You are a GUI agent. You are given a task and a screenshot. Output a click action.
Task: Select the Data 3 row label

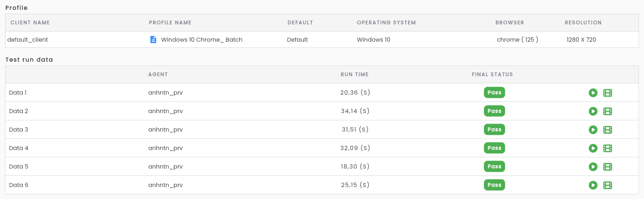(19, 129)
